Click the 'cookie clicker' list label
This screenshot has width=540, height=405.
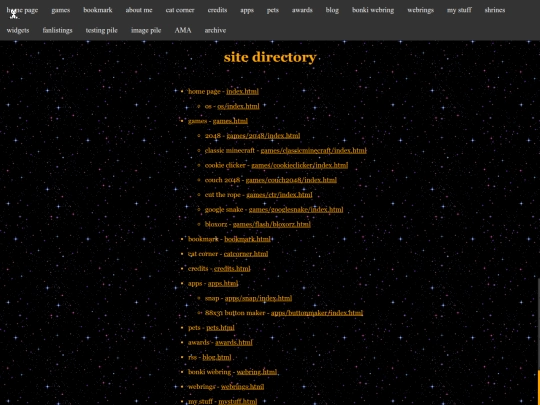[x=225, y=165]
